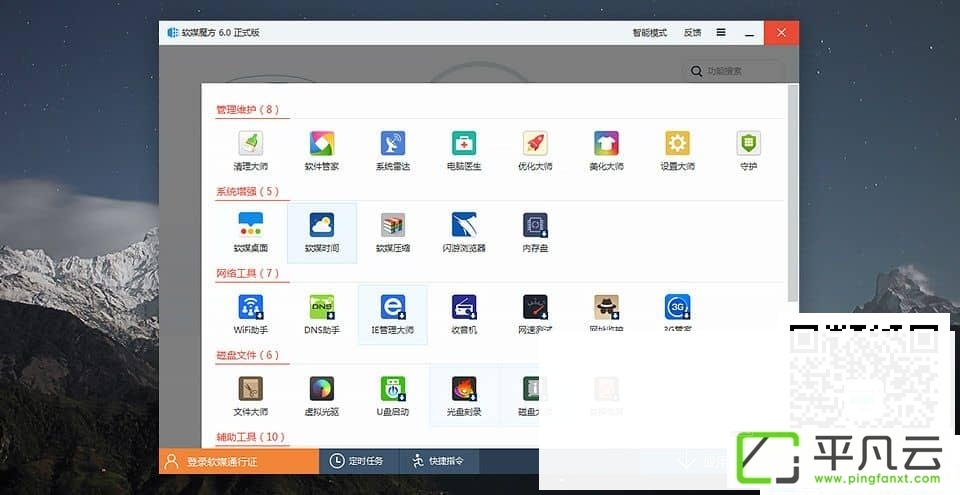The width and height of the screenshot is (960, 495).
Task: Click the 功能搜索 search box
Action: tap(732, 71)
